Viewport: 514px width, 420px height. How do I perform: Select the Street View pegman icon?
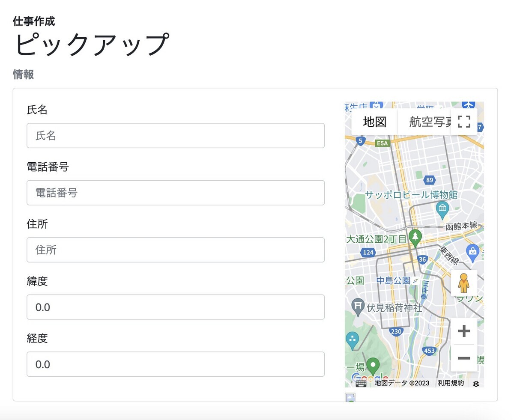point(464,283)
